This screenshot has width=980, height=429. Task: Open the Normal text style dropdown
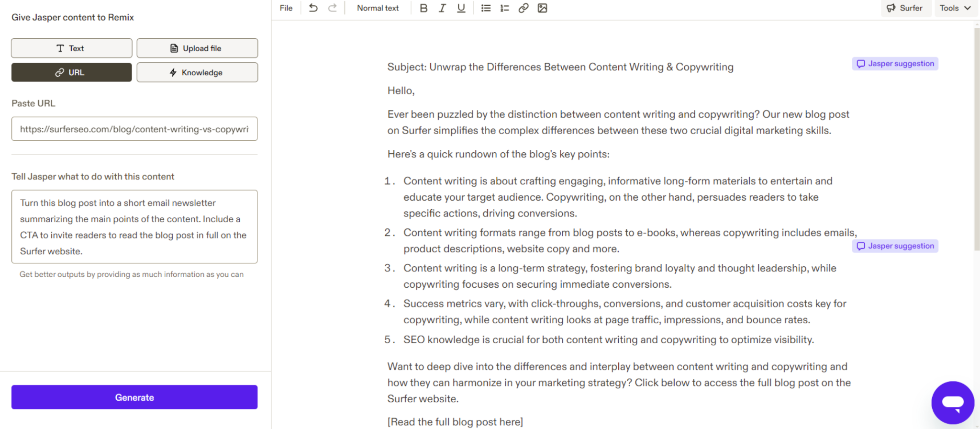pyautogui.click(x=378, y=8)
